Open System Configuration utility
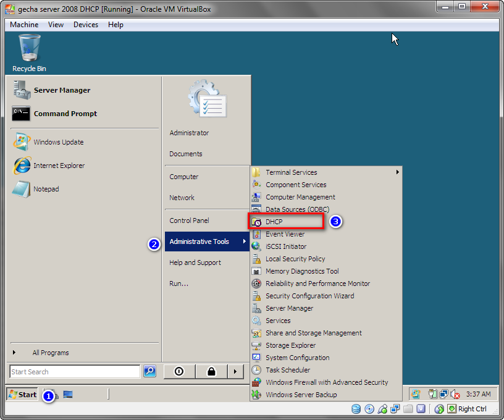The image size is (504, 420). point(326,358)
